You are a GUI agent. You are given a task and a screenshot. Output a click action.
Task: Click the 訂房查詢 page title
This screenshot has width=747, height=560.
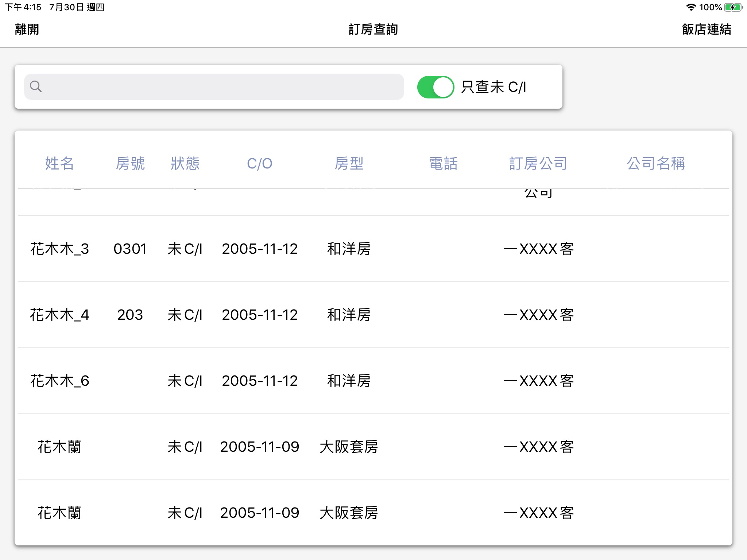(373, 29)
